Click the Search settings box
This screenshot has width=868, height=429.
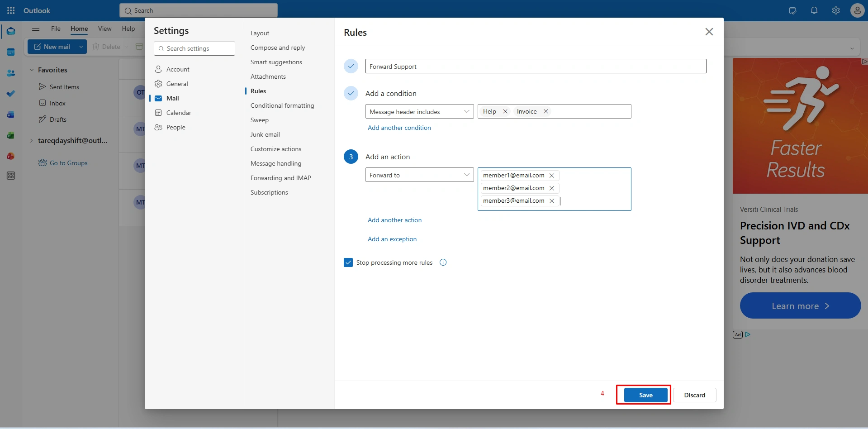coord(194,48)
